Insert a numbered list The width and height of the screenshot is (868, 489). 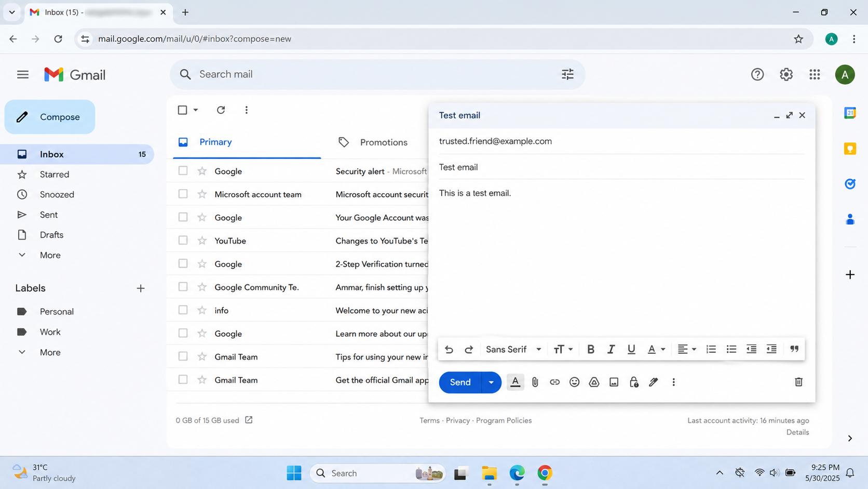click(x=711, y=349)
